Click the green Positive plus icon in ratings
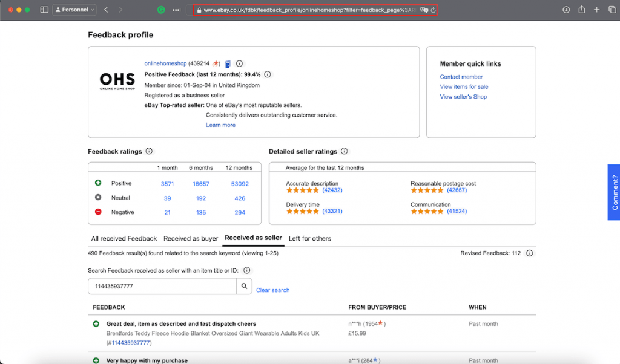Screen dimensions: 620x364 (x=98, y=183)
